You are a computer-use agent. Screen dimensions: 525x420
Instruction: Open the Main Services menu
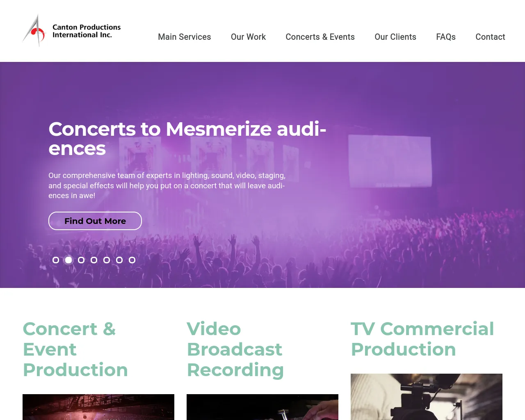tap(185, 37)
